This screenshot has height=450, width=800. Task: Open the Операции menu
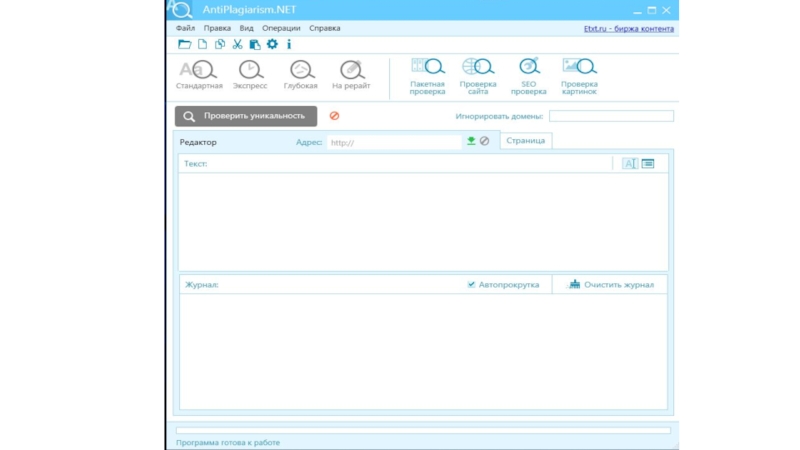281,29
